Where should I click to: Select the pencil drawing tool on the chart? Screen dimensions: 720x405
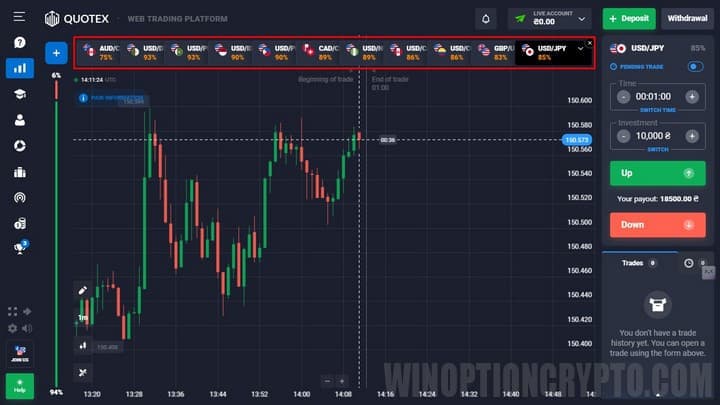coord(83,290)
